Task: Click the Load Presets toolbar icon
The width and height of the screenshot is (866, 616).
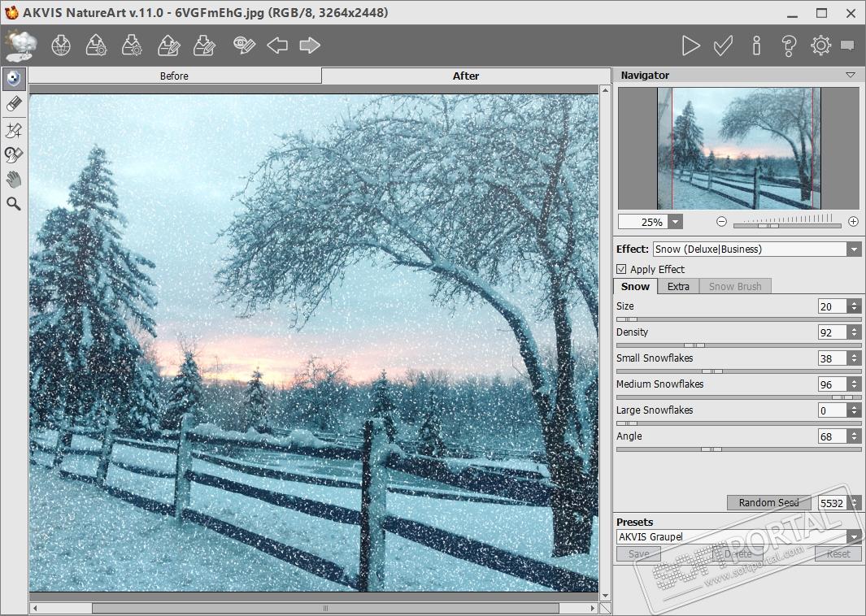Action: pos(168,46)
